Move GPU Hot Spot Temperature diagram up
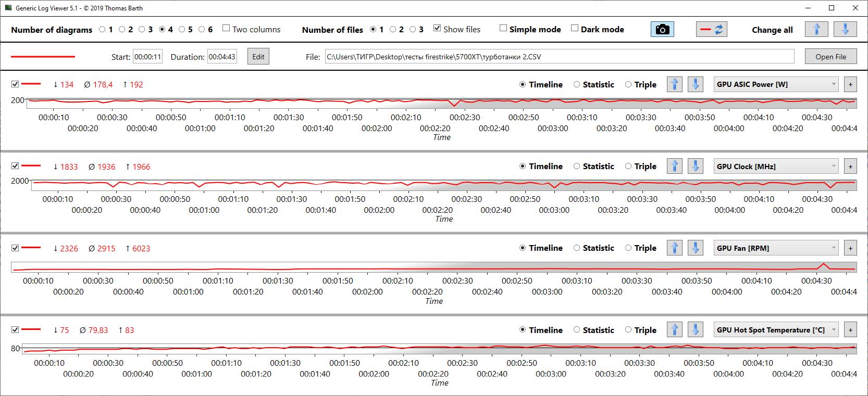 [675, 329]
